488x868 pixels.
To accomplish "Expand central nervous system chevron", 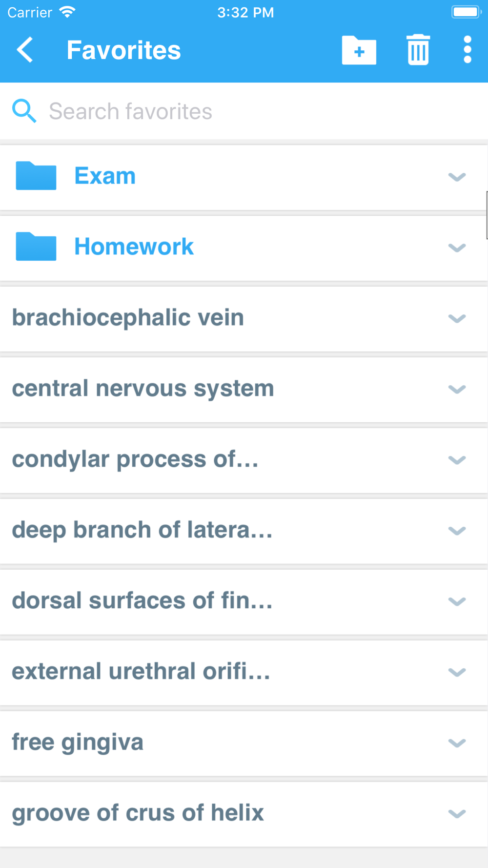I will tap(457, 389).
